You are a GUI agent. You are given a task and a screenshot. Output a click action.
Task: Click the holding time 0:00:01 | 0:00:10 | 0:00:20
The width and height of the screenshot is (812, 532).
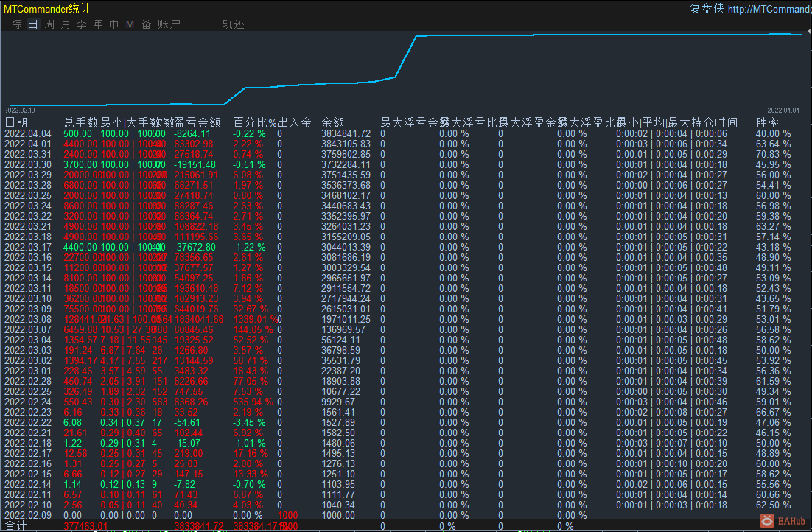(x=672, y=464)
